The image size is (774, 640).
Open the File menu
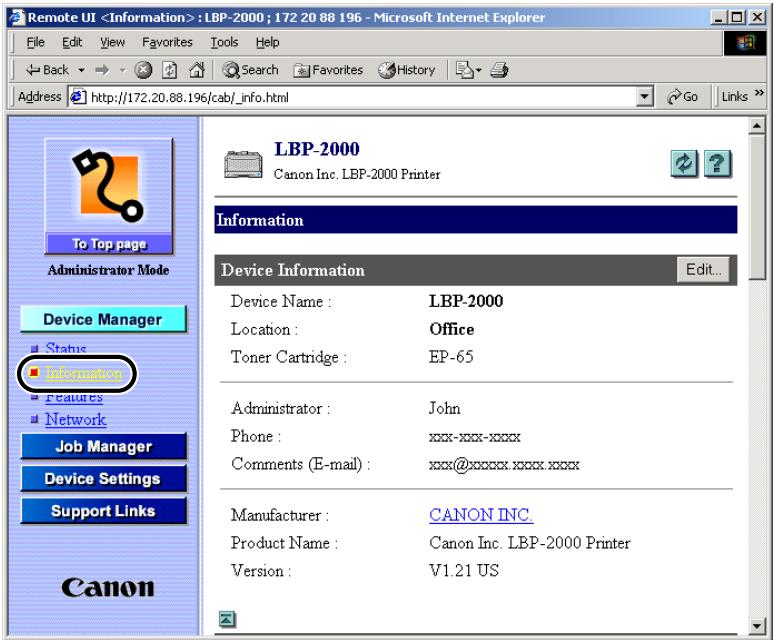[35, 42]
